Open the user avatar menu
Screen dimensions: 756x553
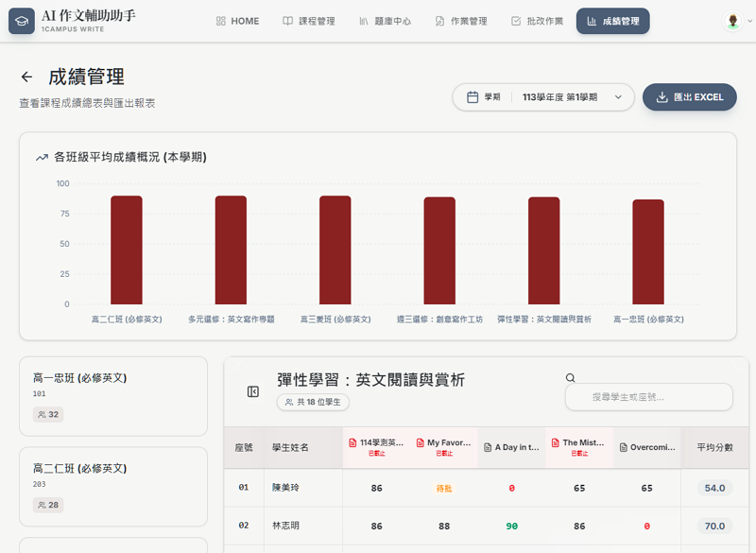(x=733, y=21)
